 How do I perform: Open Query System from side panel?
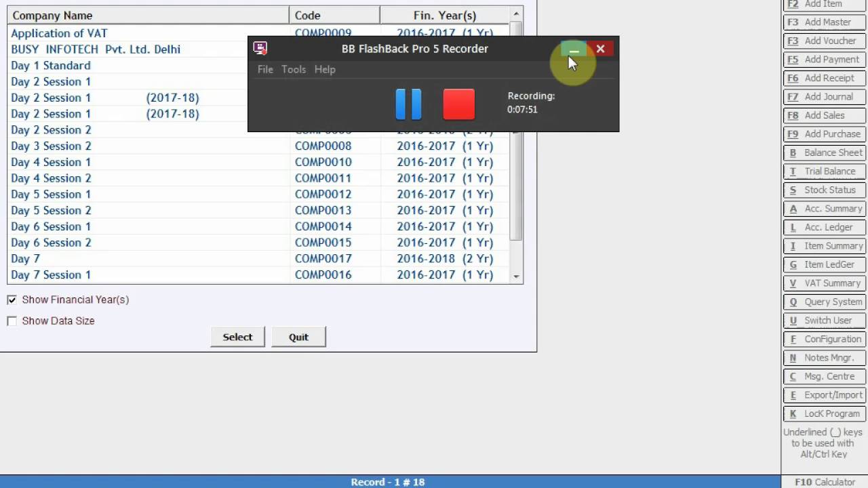[x=825, y=302]
